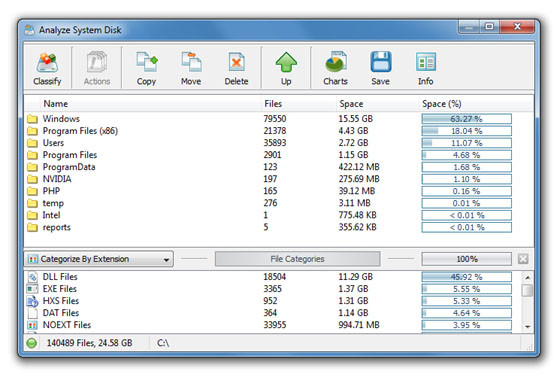
Task: Click the NVIDIA folder icon
Action: click(32, 179)
